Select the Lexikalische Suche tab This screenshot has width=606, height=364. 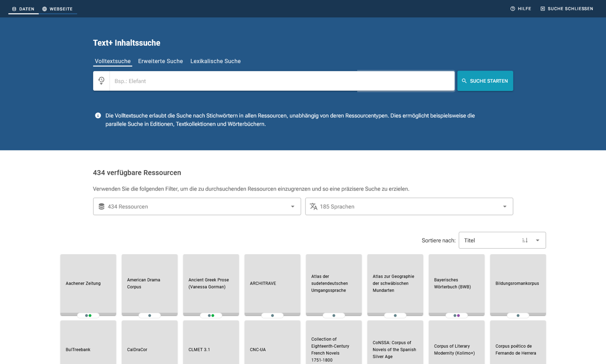click(x=216, y=61)
